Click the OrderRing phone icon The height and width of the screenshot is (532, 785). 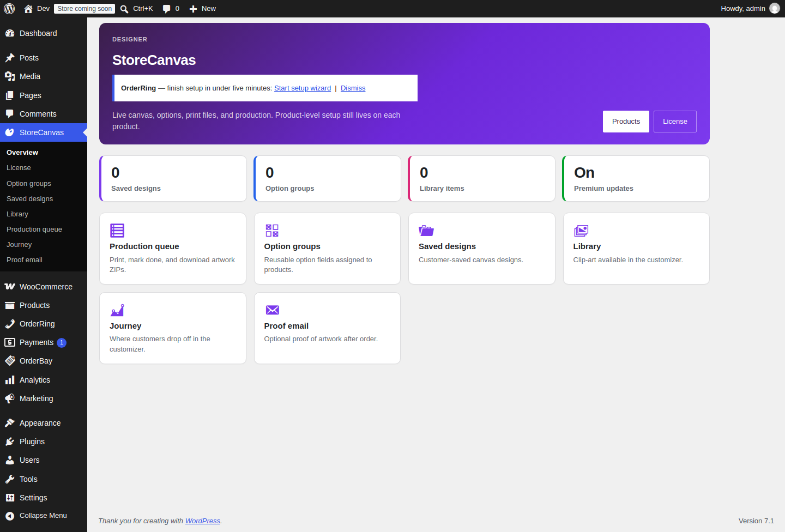click(10, 324)
